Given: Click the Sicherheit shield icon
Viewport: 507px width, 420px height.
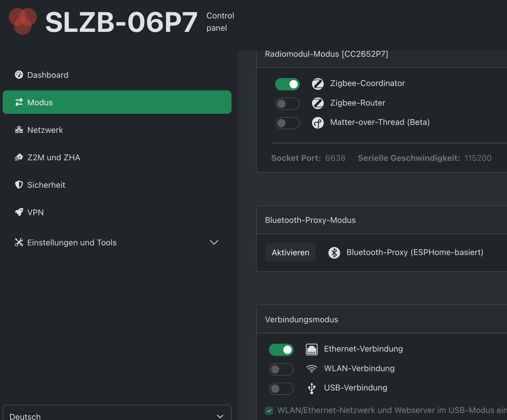Looking at the screenshot, I should coord(19,185).
